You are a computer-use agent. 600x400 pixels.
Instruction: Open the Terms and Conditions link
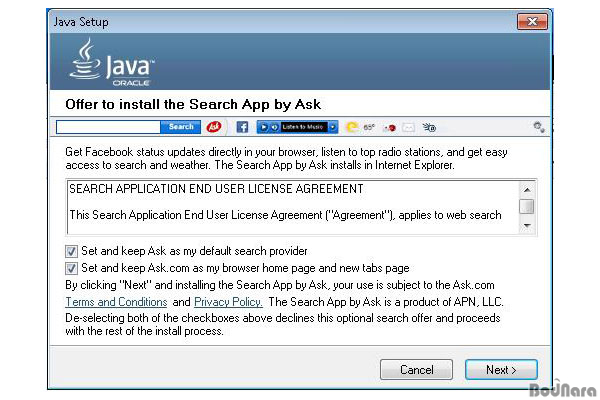click(x=116, y=302)
